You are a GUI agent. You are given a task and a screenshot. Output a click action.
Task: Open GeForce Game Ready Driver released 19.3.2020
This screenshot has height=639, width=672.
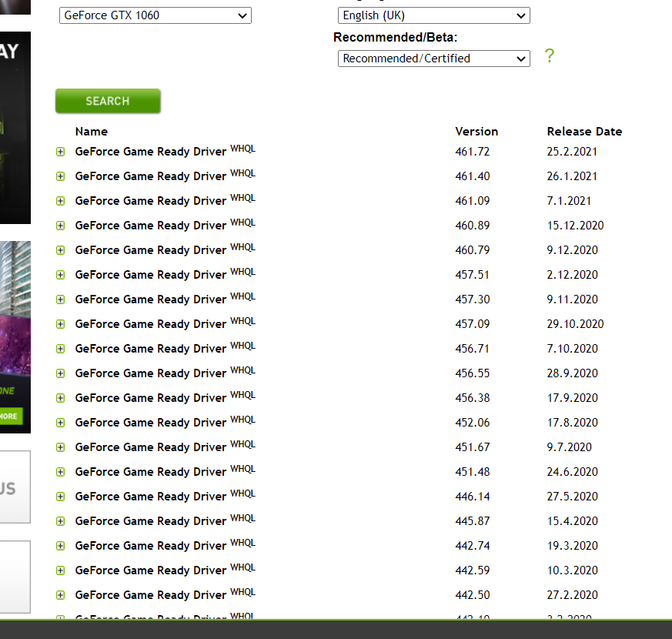(x=150, y=546)
